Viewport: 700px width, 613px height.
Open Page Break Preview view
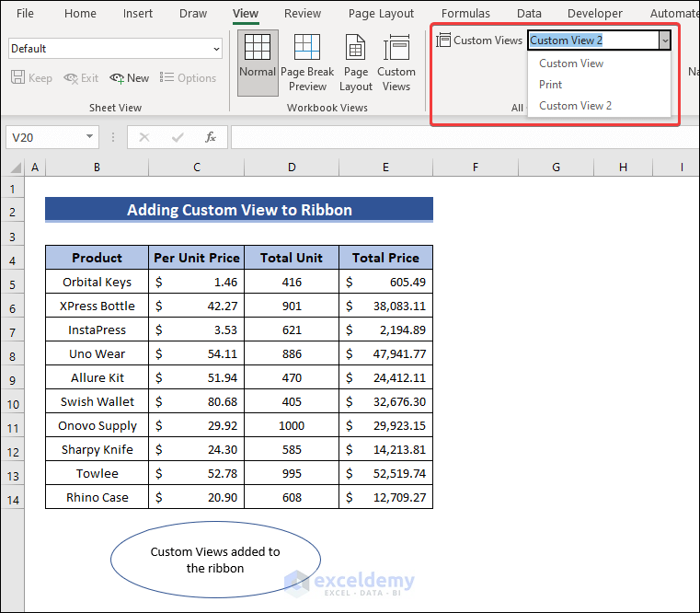(x=307, y=63)
